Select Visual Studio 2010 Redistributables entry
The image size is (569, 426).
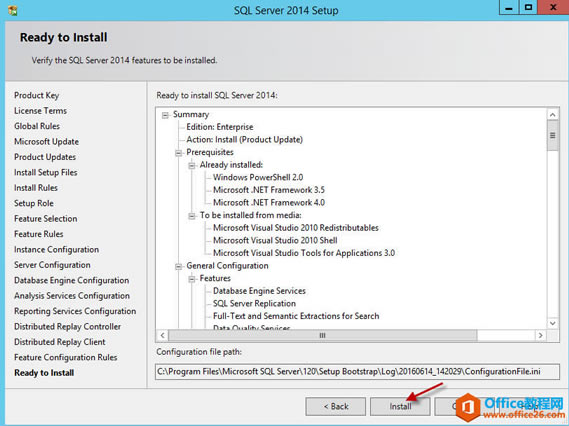point(296,228)
